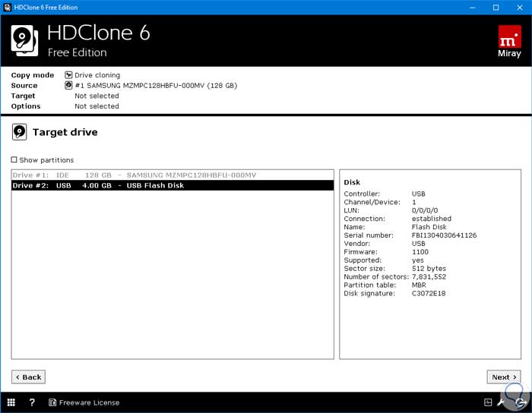Screen dimensions: 532x413
Task: Click the LUN value 0/0/0/0
Action: [425, 210]
